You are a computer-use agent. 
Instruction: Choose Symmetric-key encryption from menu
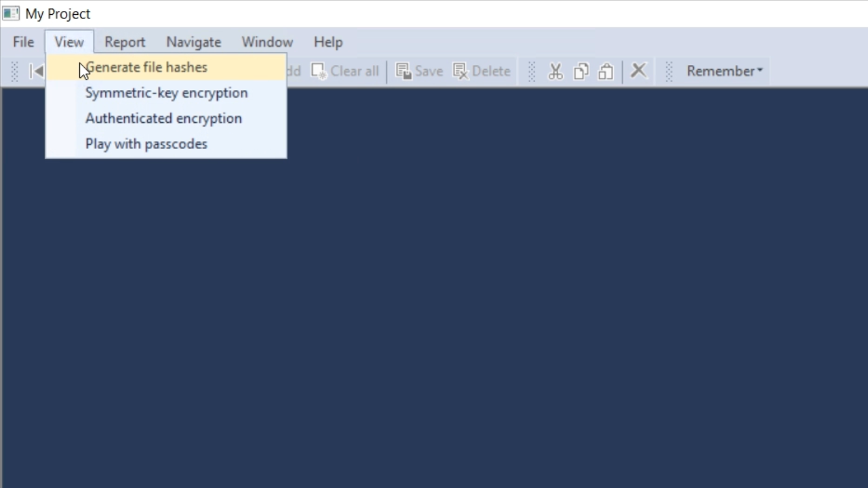[x=166, y=93]
